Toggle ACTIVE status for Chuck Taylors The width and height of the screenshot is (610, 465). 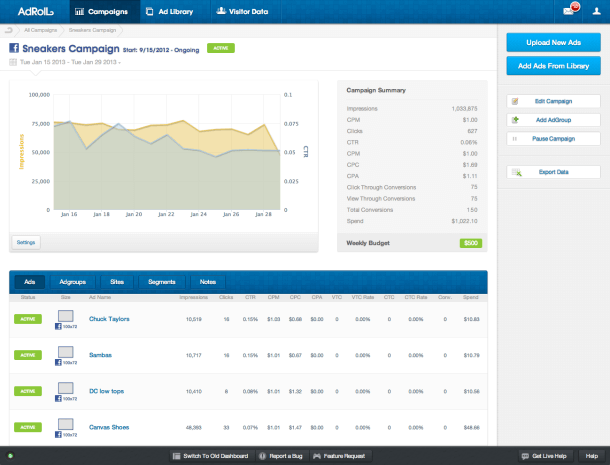coord(28,319)
